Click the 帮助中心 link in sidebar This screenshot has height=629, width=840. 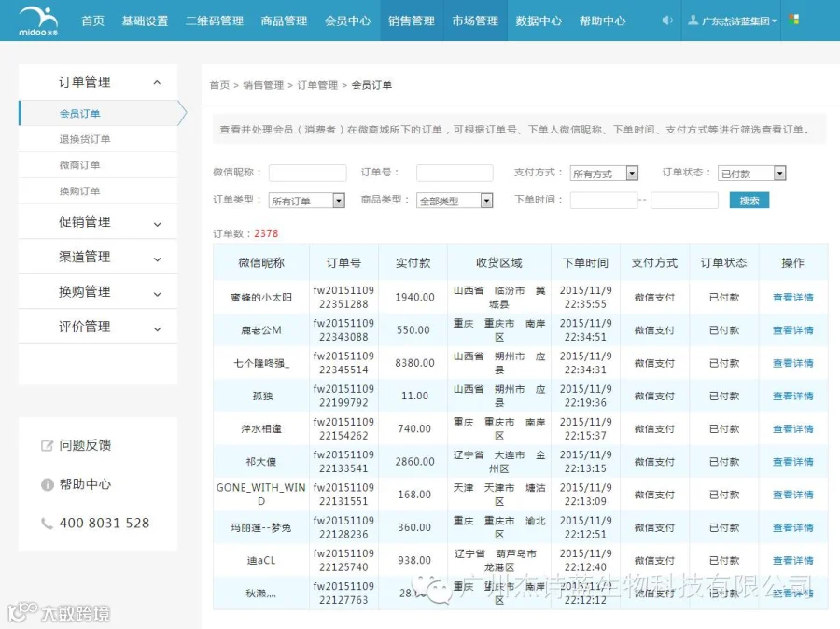coord(85,484)
